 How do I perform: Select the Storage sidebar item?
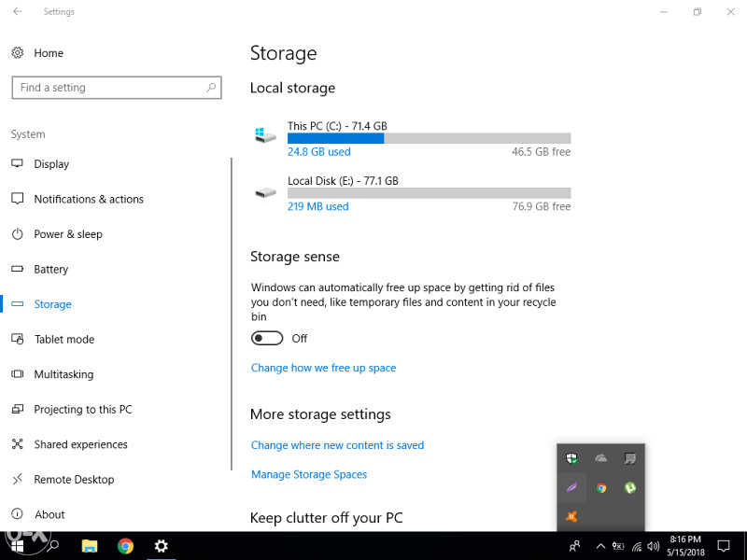53,304
